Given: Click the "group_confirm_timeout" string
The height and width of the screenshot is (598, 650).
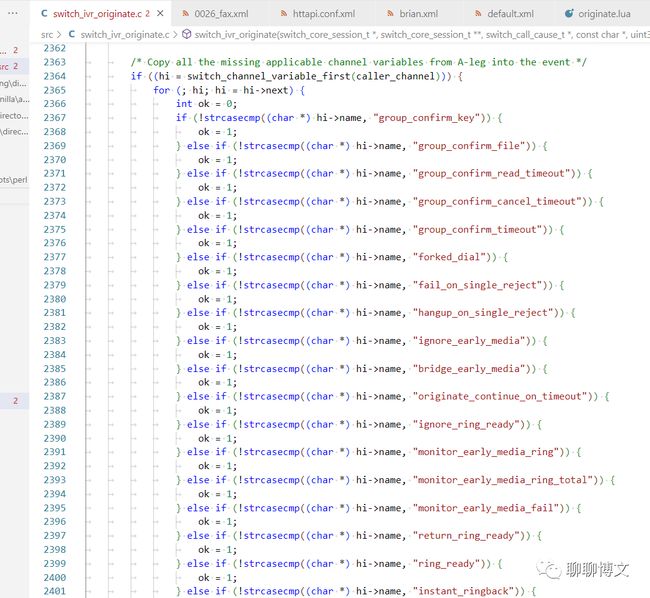Looking at the screenshot, I should click(480, 230).
